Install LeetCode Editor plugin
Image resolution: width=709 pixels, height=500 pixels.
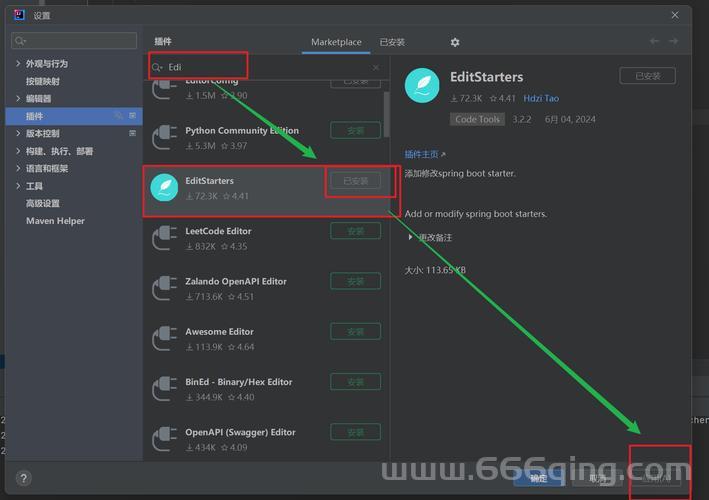[x=355, y=231]
